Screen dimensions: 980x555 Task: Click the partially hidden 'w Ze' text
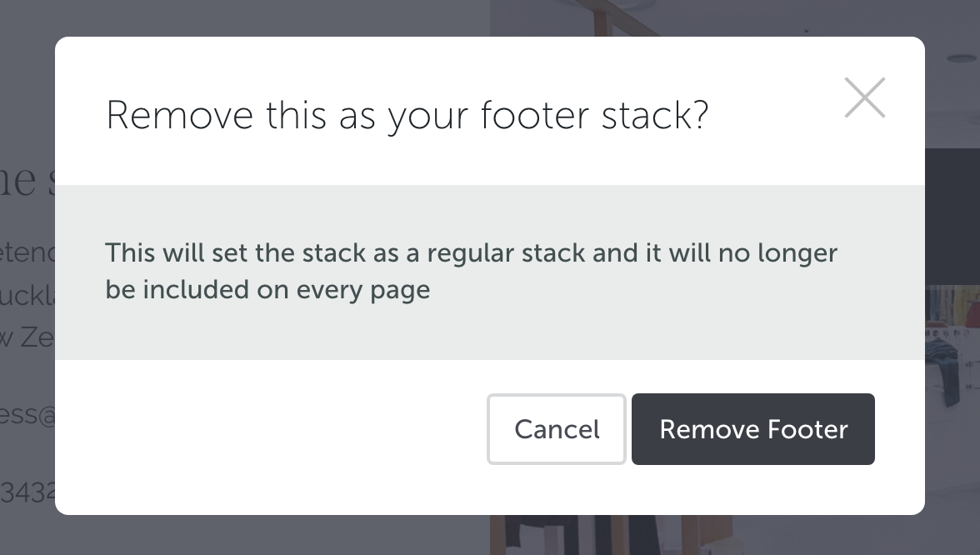[27, 337]
